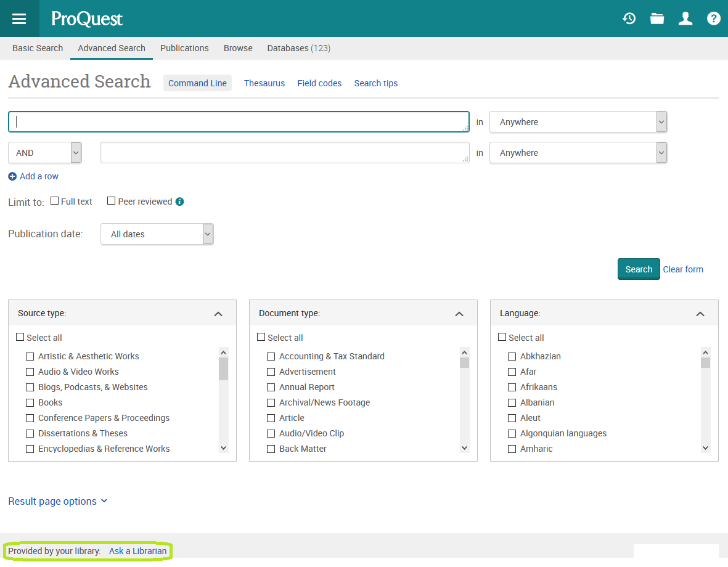This screenshot has height=567, width=728.
Task: Check Aleut language
Action: pyautogui.click(x=512, y=418)
